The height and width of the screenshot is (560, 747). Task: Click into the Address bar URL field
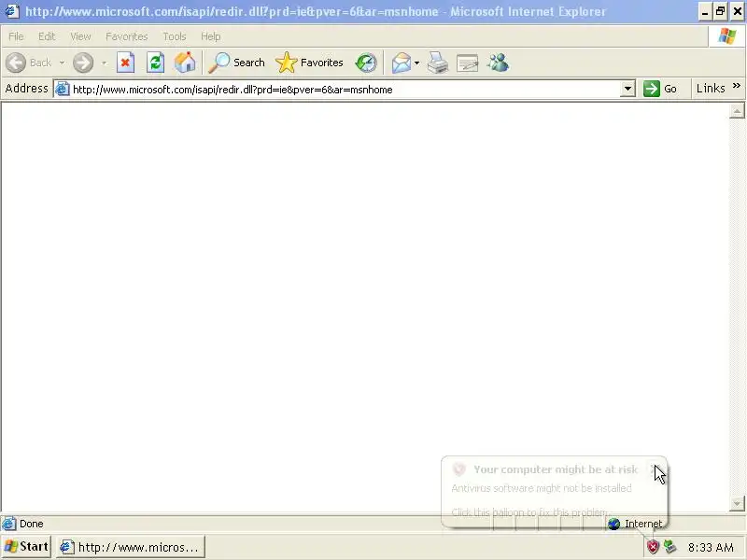pyautogui.click(x=345, y=89)
